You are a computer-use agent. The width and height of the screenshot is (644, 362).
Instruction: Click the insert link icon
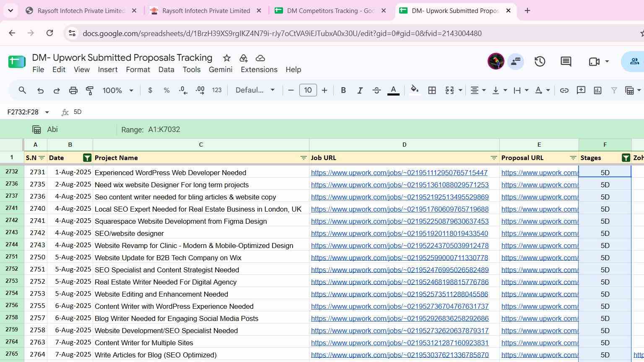(564, 90)
